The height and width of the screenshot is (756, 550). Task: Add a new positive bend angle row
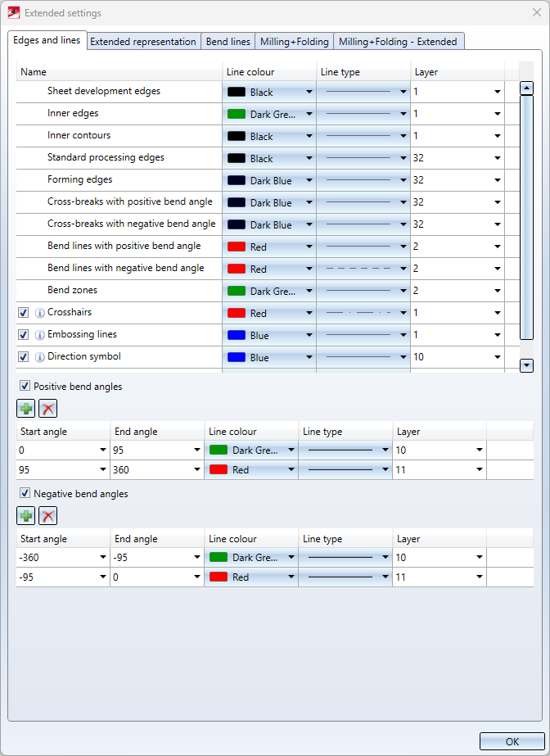[x=26, y=409]
